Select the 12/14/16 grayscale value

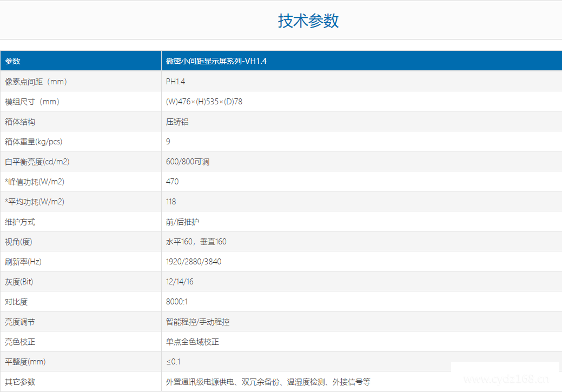pyautogui.click(x=180, y=282)
